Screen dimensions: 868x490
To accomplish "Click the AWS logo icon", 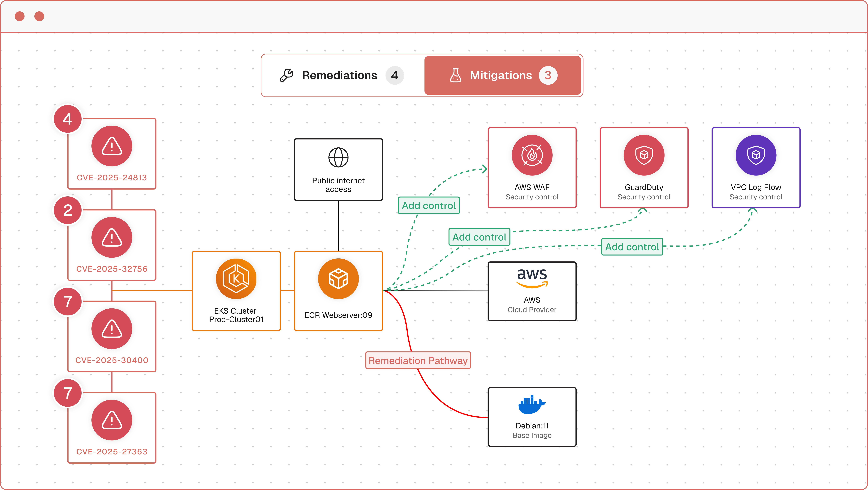I will [x=532, y=279].
